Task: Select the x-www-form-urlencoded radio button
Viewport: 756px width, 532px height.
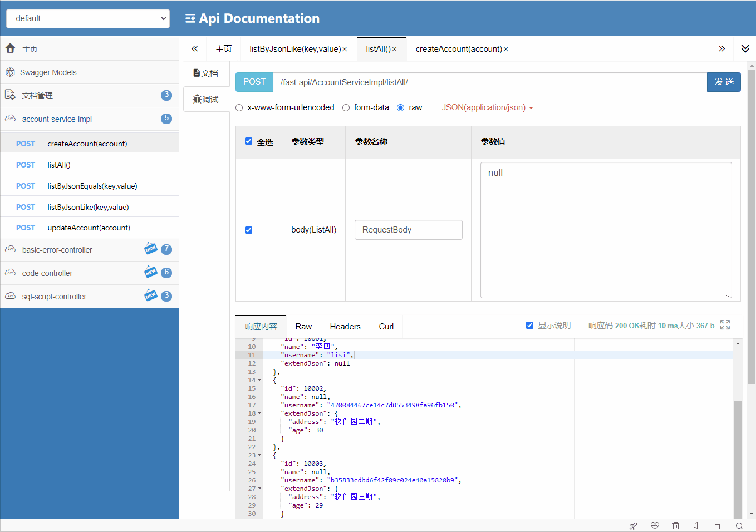Action: coord(239,108)
